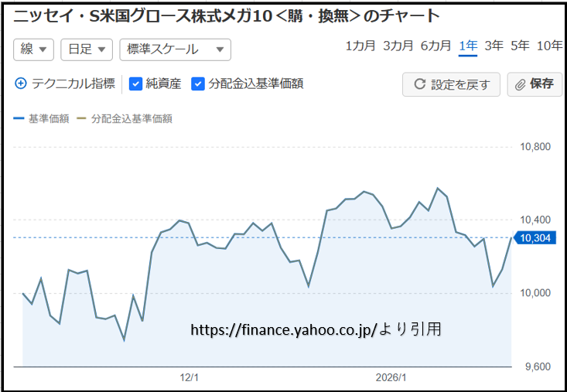567x392 pixels.
Task: Choose the 6カ月 period tab
Action: [x=435, y=46]
